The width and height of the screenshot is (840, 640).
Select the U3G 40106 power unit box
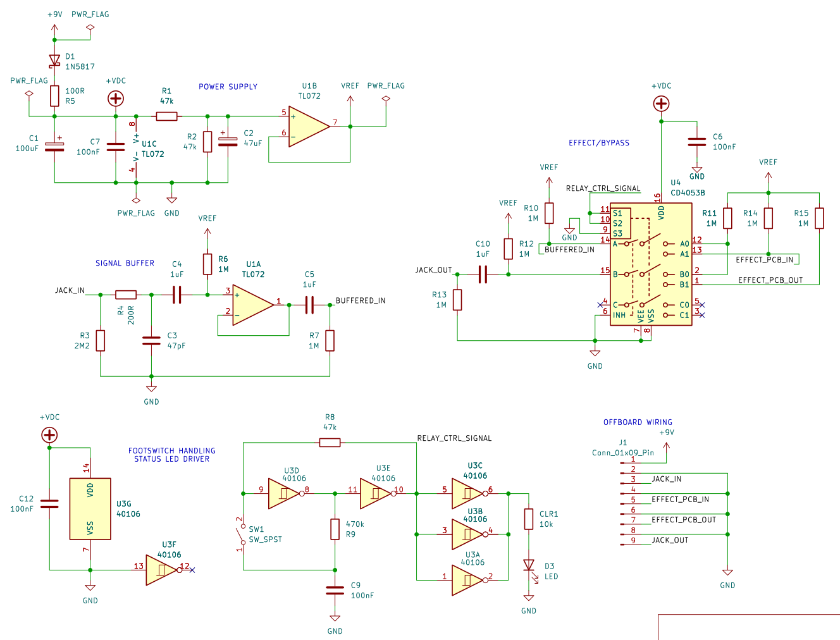[x=90, y=508]
